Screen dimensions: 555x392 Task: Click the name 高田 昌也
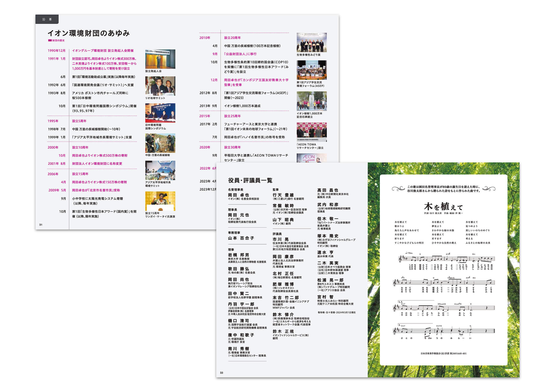pyautogui.click(x=327, y=190)
